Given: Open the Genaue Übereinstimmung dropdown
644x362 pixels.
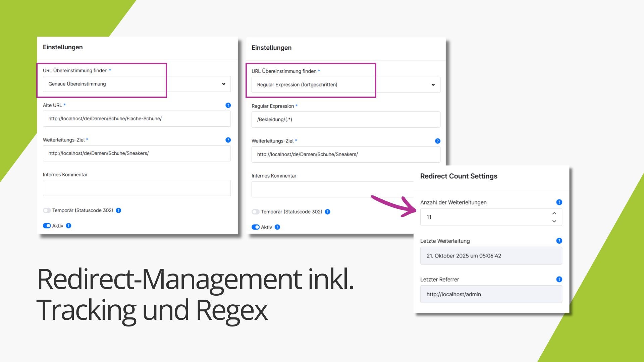Looking at the screenshot, I should pyautogui.click(x=137, y=84).
